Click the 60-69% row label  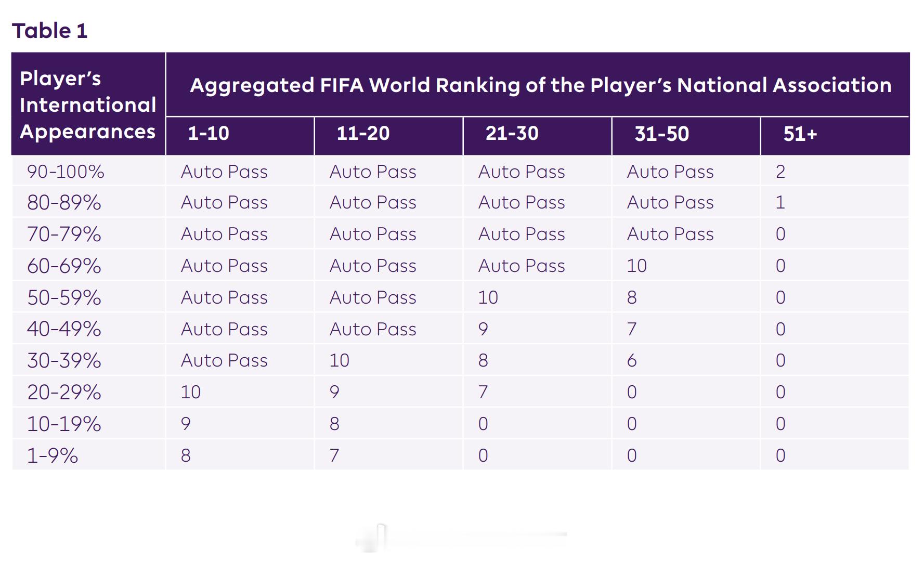pos(64,266)
